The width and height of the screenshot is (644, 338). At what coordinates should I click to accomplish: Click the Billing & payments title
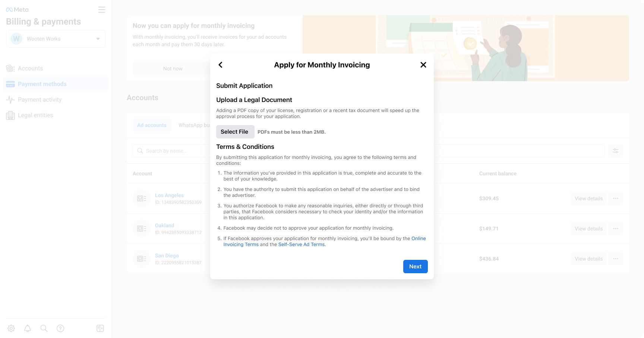tap(43, 22)
